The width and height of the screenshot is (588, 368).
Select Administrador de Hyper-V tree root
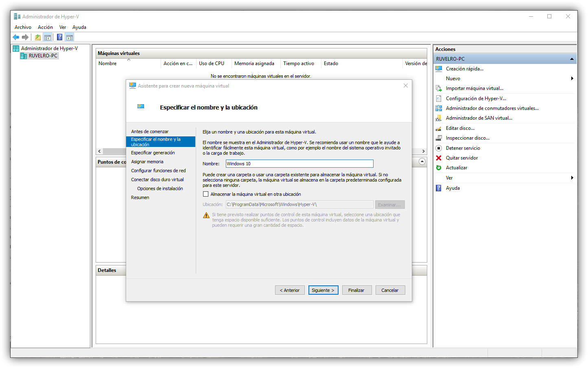(49, 48)
